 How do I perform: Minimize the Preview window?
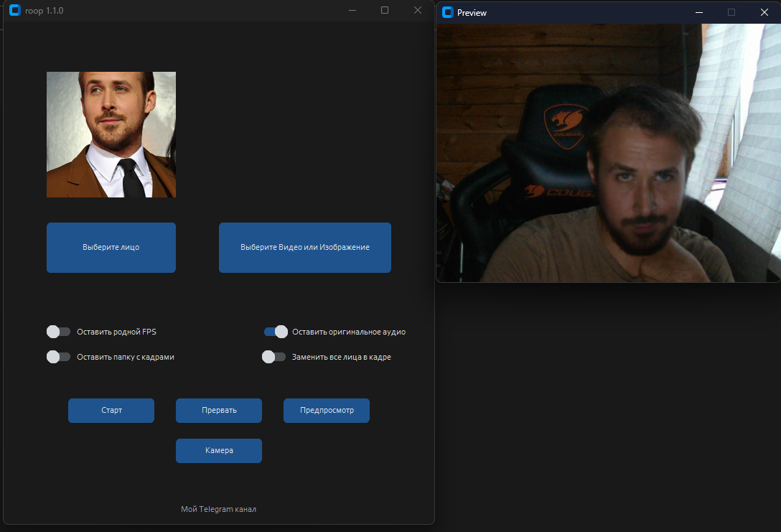click(x=699, y=12)
